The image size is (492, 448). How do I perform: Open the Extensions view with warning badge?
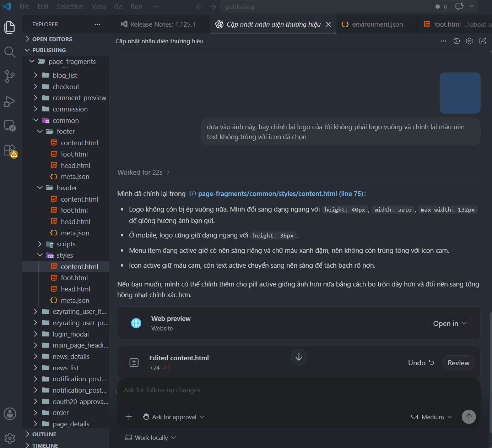coord(10,151)
